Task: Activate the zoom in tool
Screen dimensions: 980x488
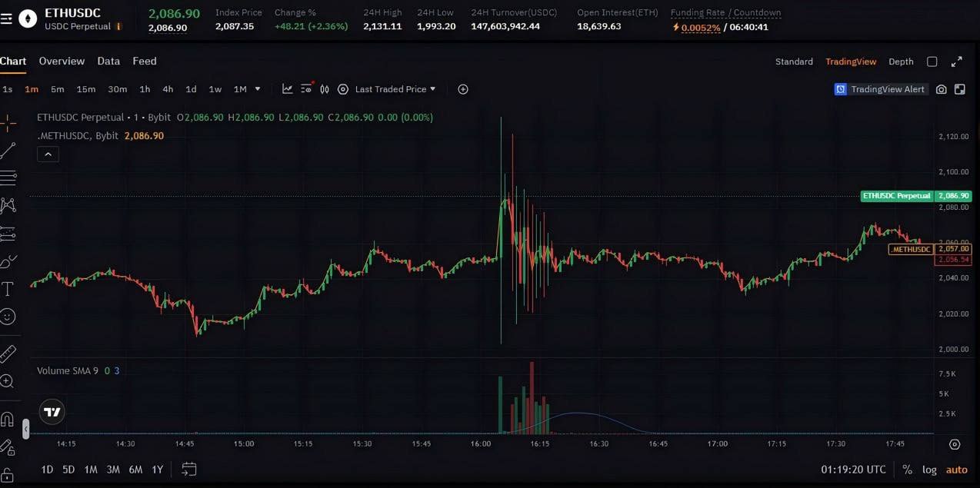Action: coord(8,381)
